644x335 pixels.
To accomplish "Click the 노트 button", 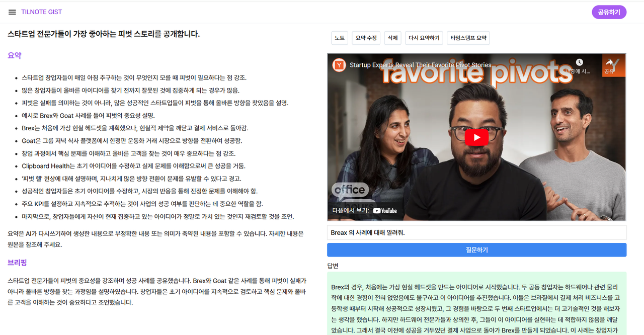I will 339,38.
